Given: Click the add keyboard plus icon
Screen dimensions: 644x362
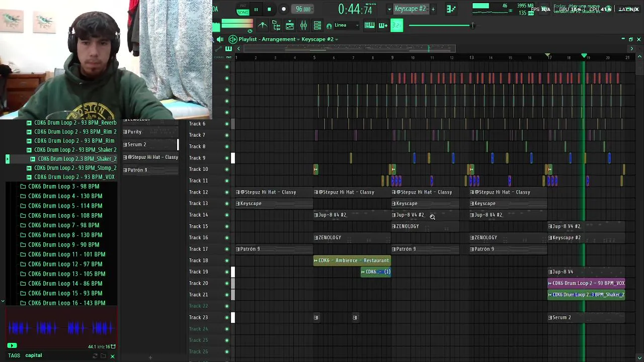Looking at the screenshot, I should [x=383, y=25].
